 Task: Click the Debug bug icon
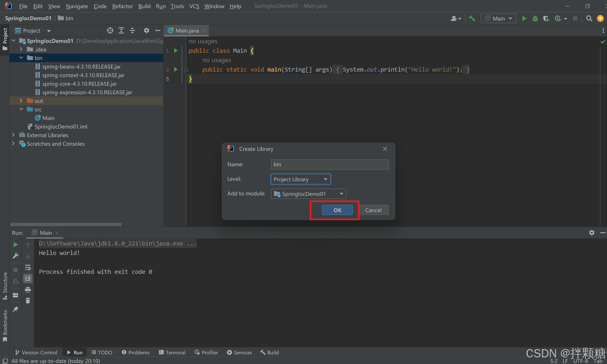535,19
